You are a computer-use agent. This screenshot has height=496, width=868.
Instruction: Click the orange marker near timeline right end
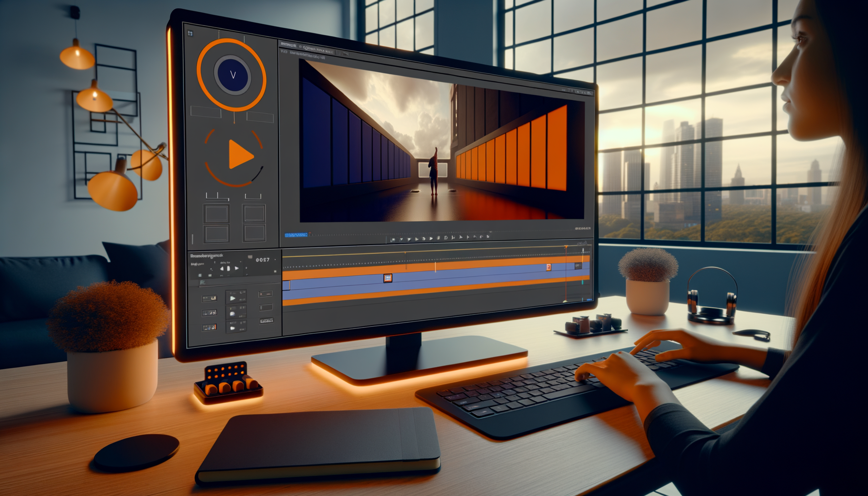(x=549, y=267)
